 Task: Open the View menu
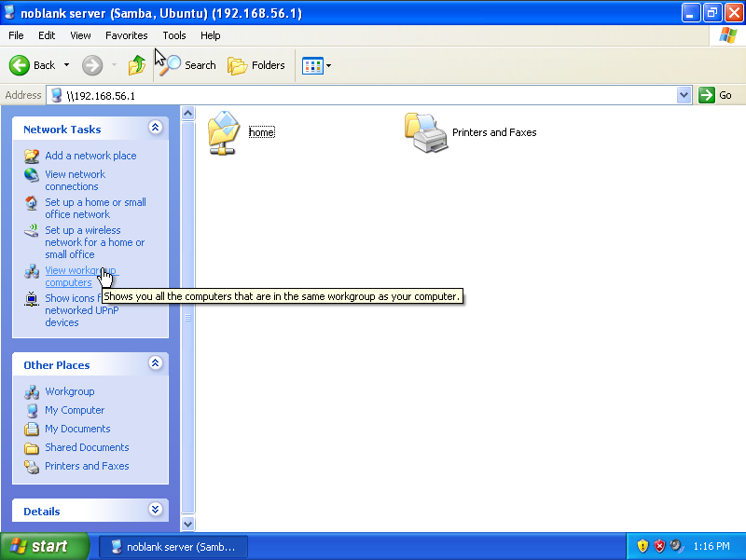(x=80, y=35)
